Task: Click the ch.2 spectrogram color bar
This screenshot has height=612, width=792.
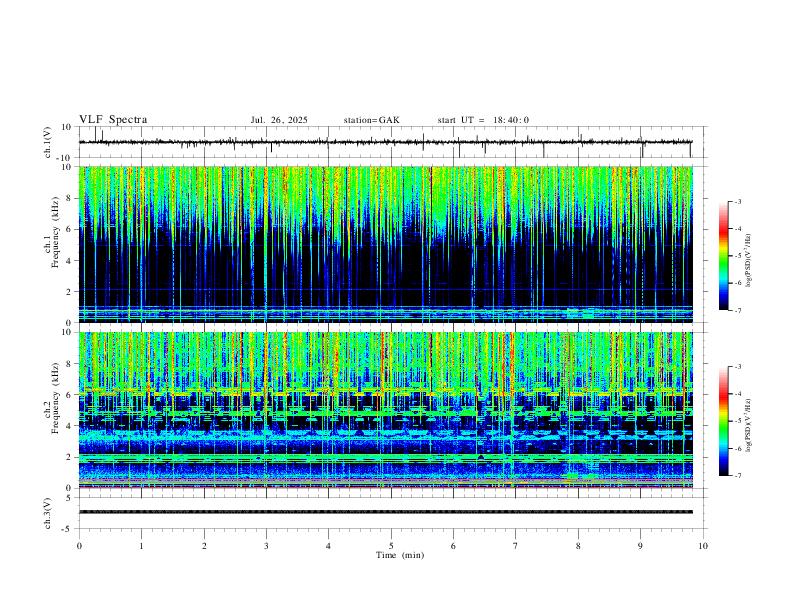Action: point(723,421)
